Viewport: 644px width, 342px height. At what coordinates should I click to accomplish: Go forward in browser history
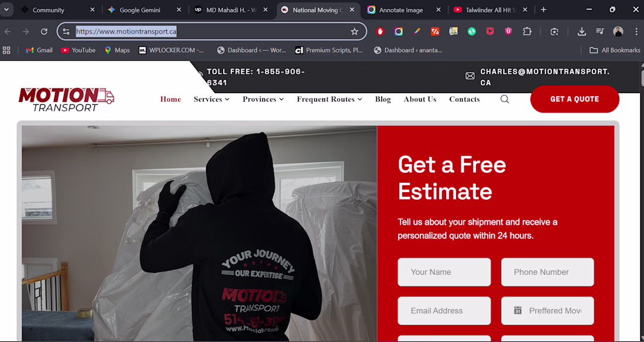(x=25, y=32)
